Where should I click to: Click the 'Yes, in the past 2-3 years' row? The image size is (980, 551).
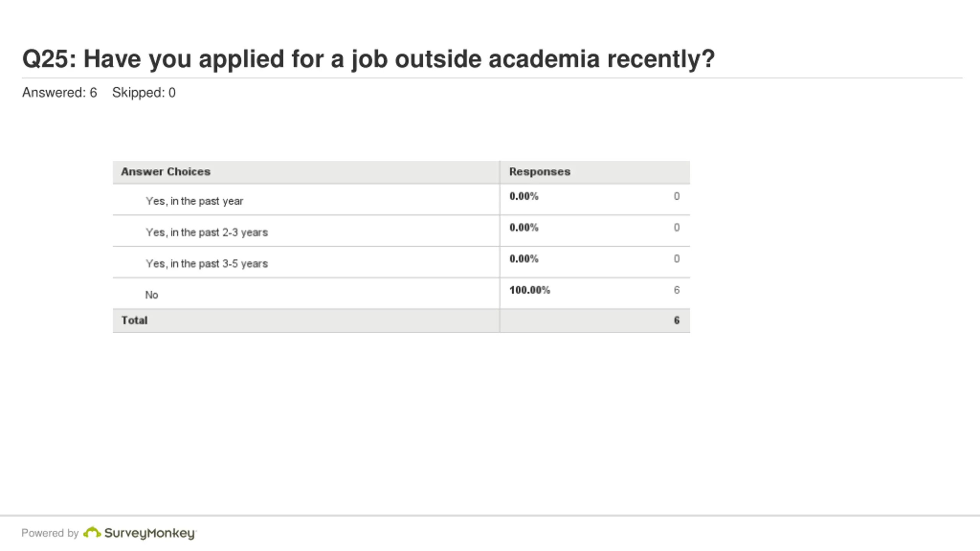[x=401, y=231]
